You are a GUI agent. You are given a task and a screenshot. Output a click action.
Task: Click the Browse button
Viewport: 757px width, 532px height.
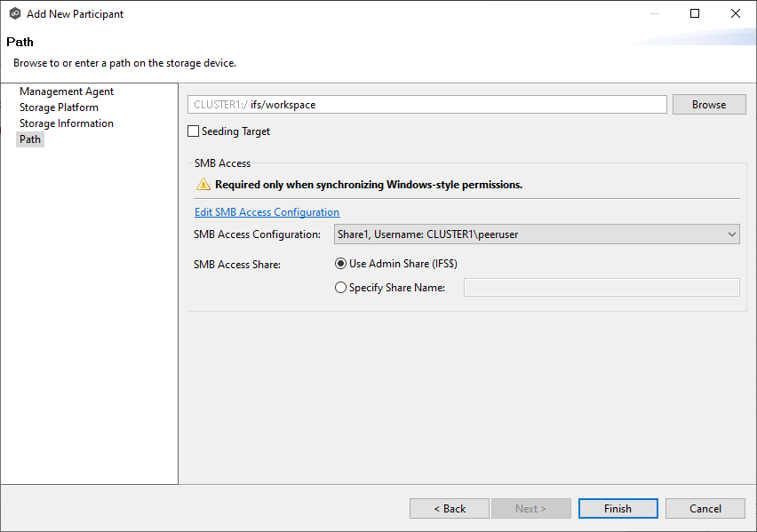(708, 105)
